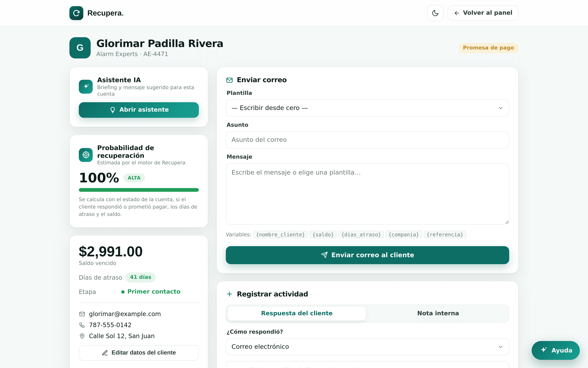Insert the {compania} variable chip
588x368 pixels.
tap(404, 235)
